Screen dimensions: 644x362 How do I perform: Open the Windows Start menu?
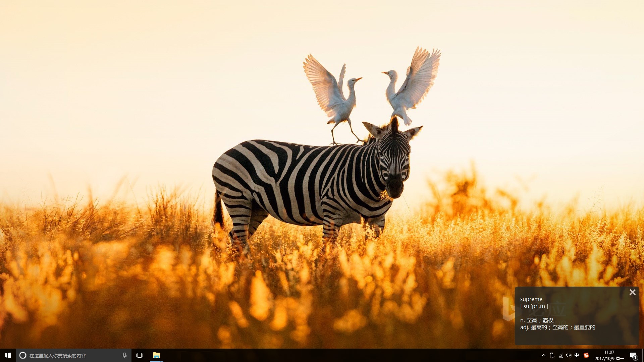pyautogui.click(x=8, y=355)
